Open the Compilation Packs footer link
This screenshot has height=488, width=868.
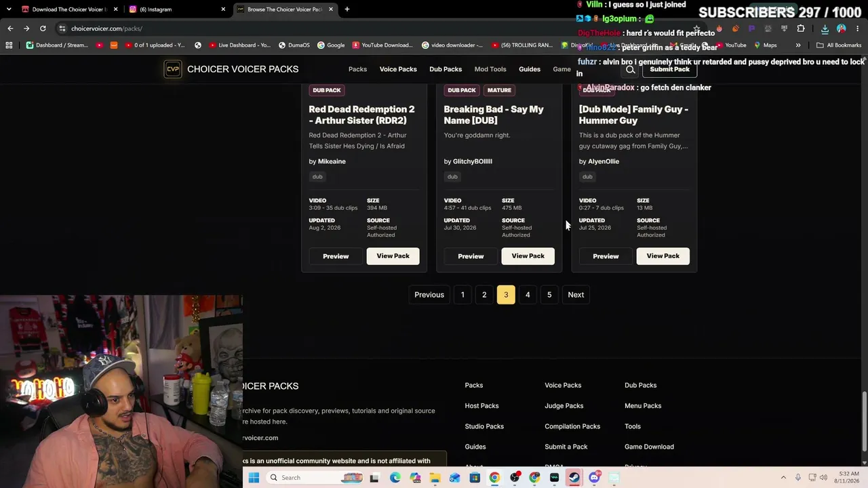coord(572,426)
